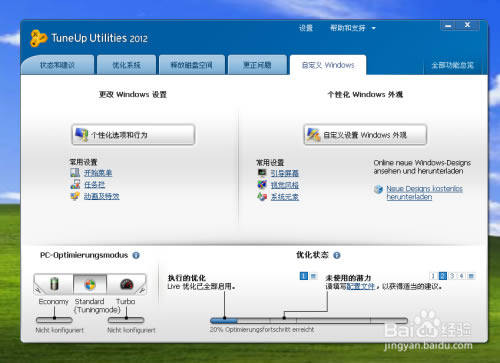Screen dimensions: 500x363
Task: Switch to Turbo mode speedometer icon
Action: [x=126, y=284]
